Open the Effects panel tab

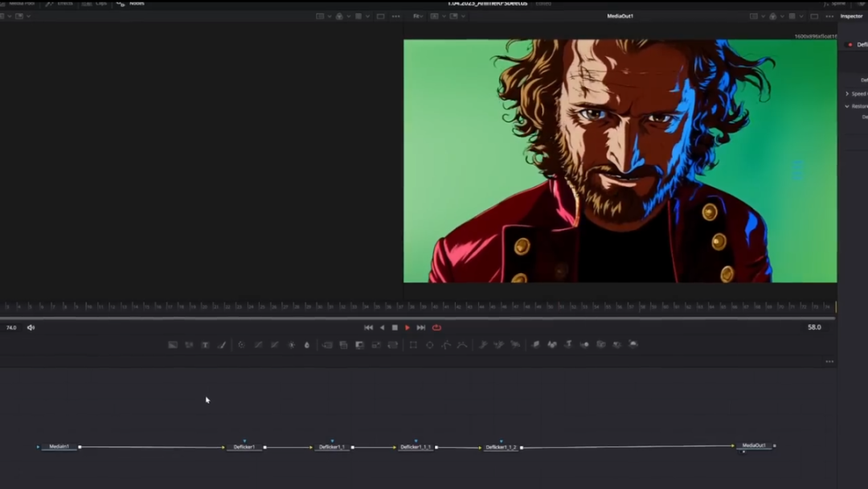coord(59,3)
